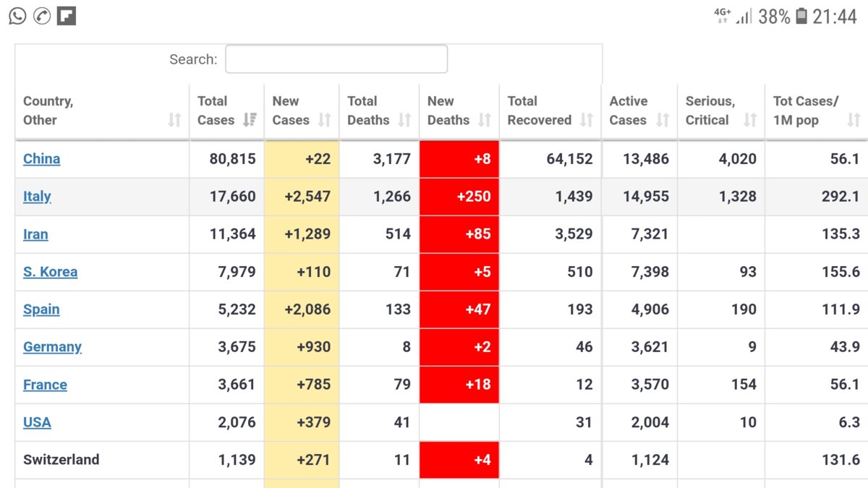Click the Total Recovered sort arrows
Screen dimensions: 868x488
(587, 120)
